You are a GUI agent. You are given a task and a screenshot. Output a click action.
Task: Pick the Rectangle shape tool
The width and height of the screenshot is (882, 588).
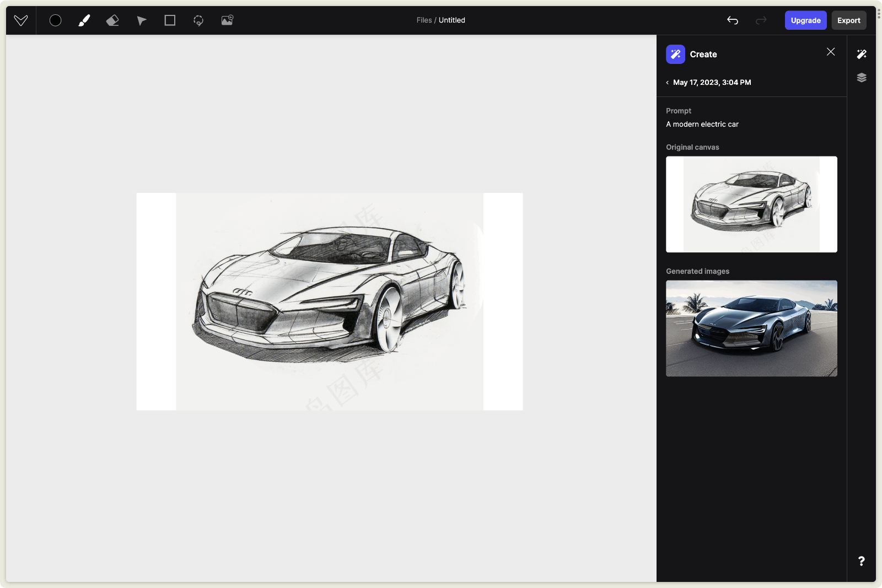click(170, 20)
